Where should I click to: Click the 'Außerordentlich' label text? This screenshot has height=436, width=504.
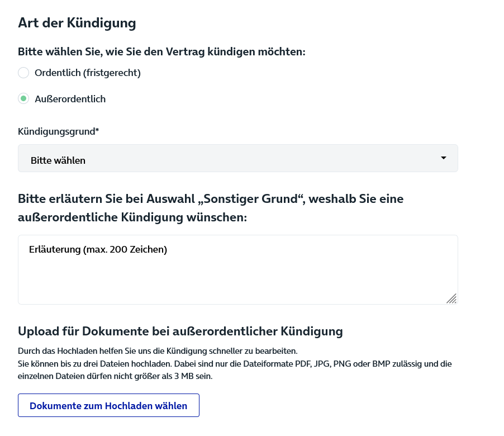point(70,99)
